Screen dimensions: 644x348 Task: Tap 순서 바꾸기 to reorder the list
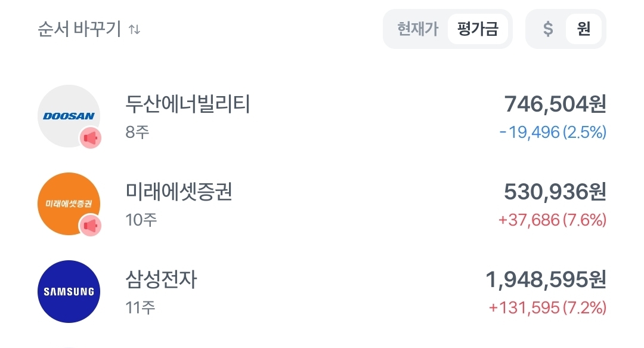point(79,29)
